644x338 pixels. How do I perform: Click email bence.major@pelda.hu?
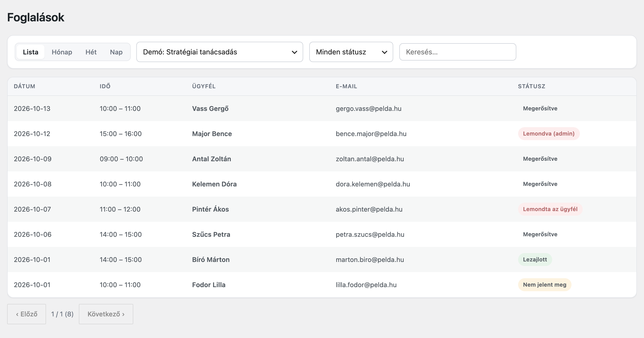pos(371,134)
